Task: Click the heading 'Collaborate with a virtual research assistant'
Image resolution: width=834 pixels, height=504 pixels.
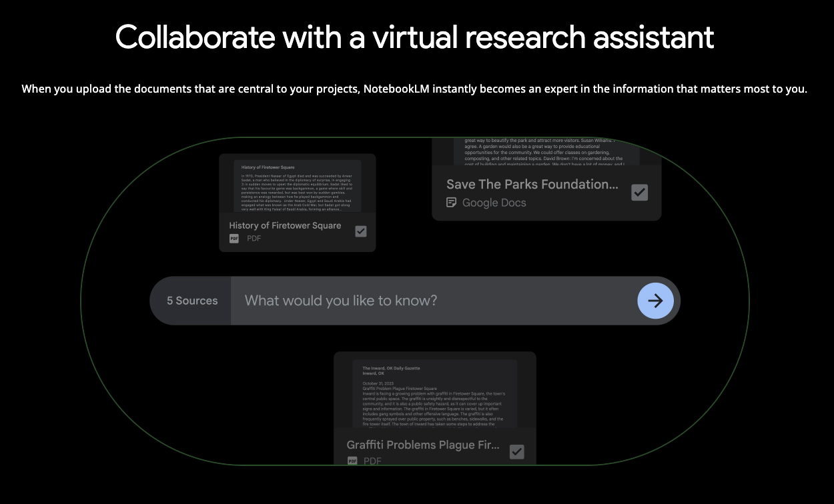Action: [x=415, y=36]
